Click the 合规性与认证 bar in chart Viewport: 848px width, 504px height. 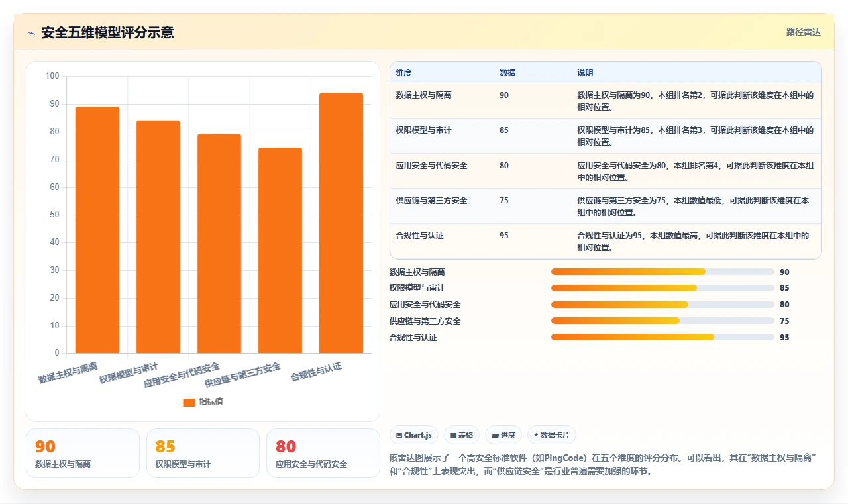coord(341,223)
